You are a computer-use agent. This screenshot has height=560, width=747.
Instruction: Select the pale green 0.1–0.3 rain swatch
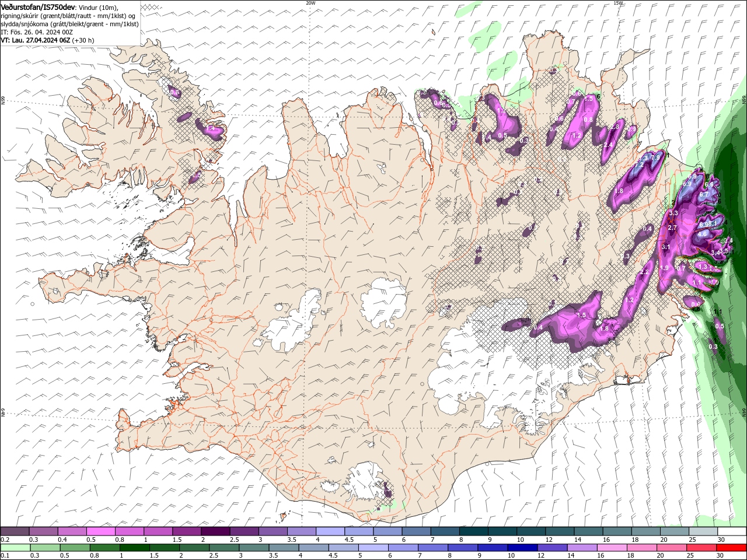[16, 548]
